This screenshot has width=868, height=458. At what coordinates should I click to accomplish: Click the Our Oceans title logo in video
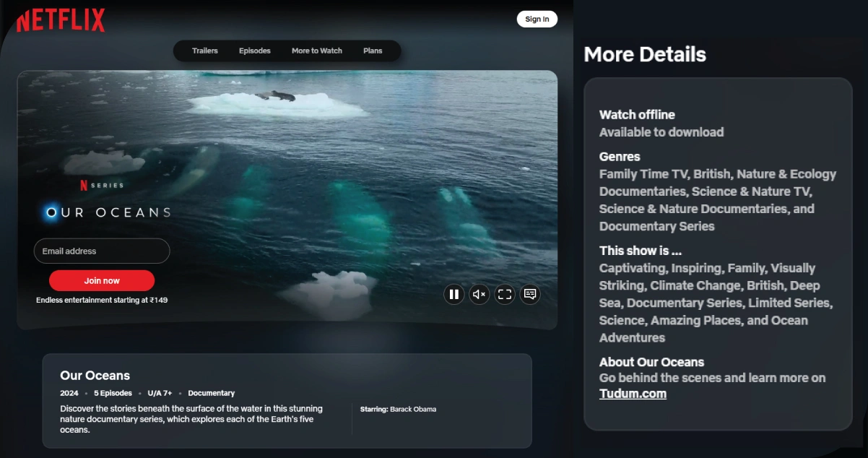[x=107, y=212]
